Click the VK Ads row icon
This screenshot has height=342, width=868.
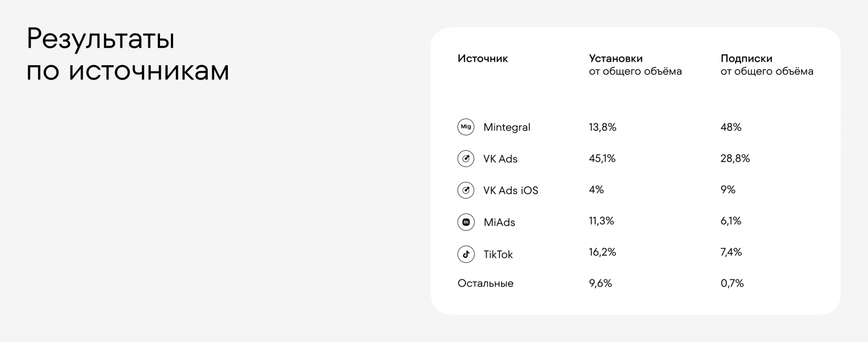coord(465,159)
